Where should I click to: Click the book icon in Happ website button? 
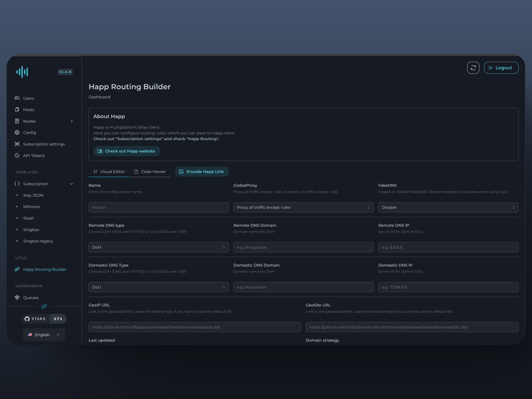coord(100,151)
